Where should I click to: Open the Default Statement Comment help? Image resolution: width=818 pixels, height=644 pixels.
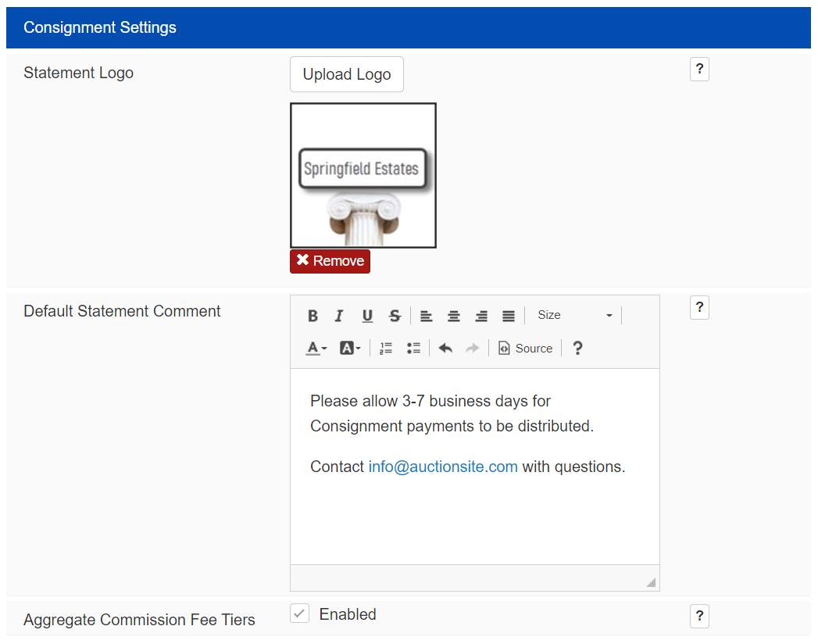(699, 307)
